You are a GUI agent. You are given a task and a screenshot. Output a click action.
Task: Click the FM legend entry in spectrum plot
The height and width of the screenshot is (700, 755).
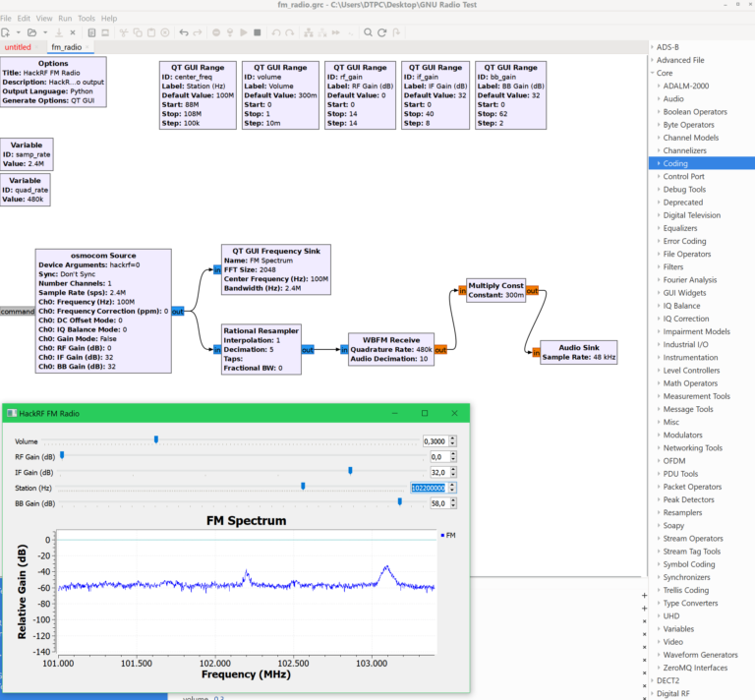coord(448,536)
